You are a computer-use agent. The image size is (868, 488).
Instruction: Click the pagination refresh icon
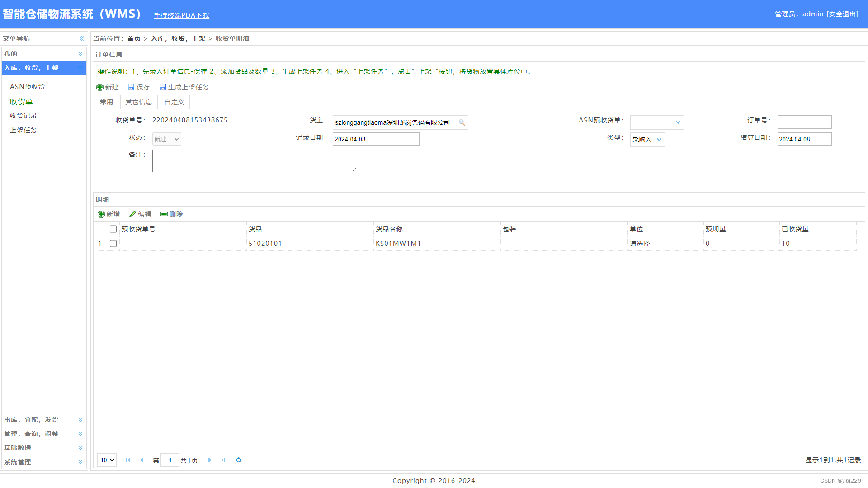point(239,460)
